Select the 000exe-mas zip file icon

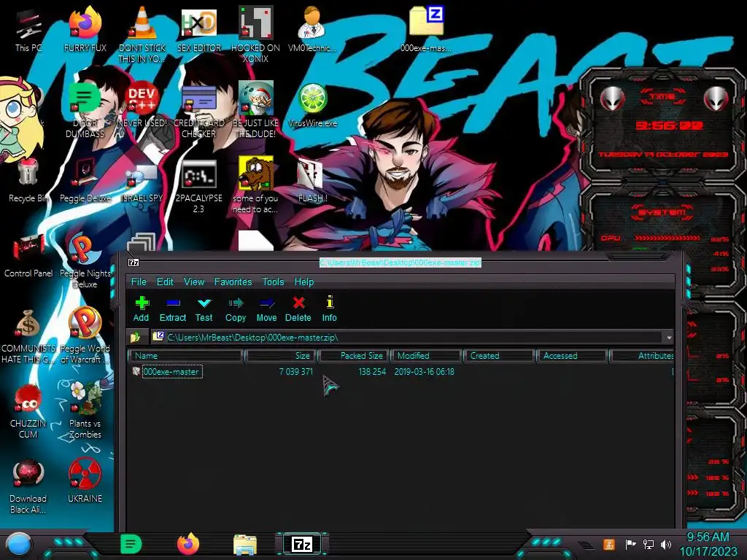point(426,31)
